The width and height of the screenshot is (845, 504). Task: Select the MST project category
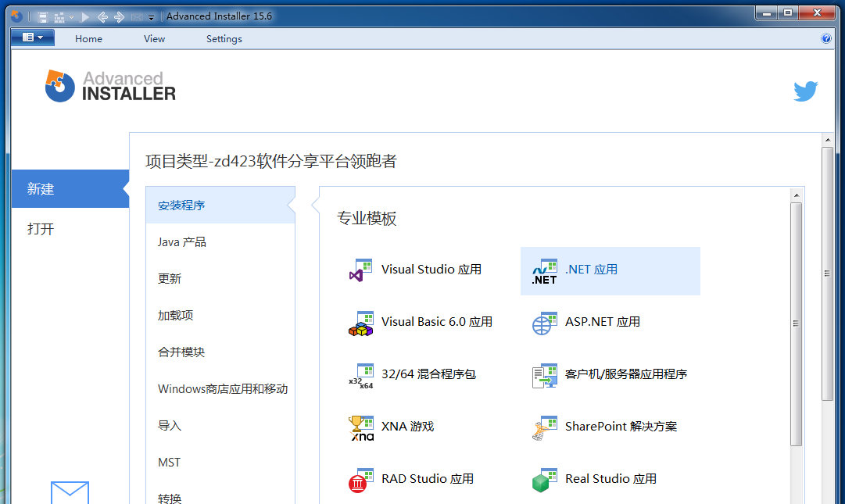tap(220, 462)
